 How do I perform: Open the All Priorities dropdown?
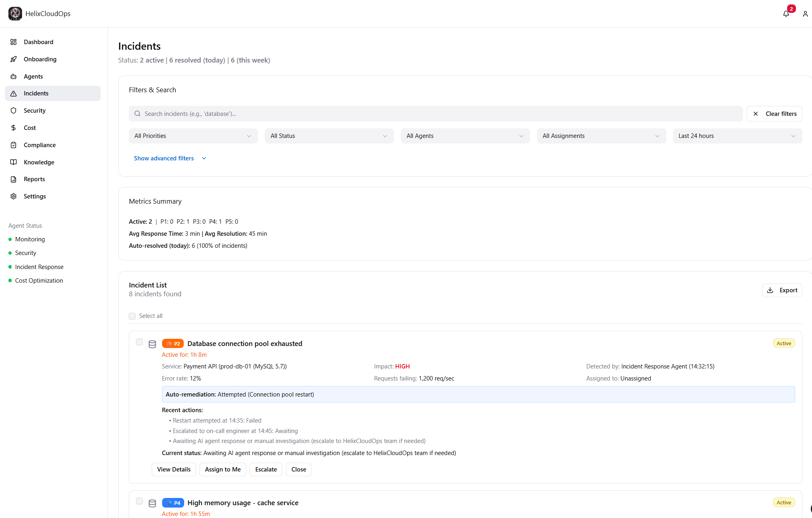(193, 136)
